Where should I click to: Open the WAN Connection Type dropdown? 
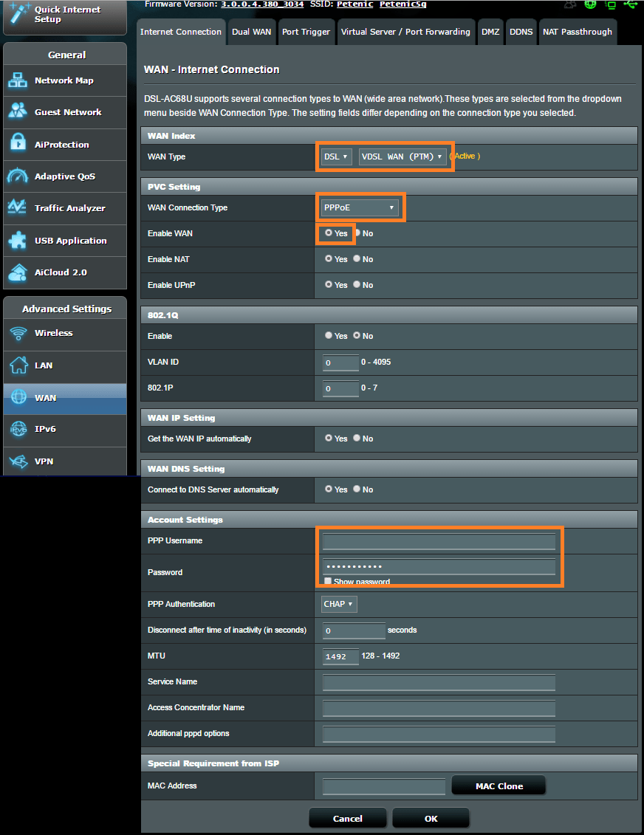[x=360, y=207]
